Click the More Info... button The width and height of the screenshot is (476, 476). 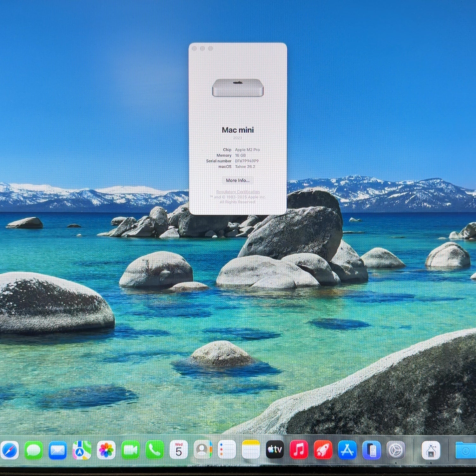click(x=238, y=180)
